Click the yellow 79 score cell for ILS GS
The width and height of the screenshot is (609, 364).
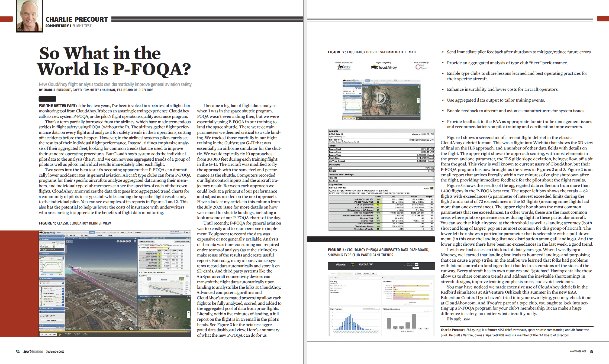(378, 205)
